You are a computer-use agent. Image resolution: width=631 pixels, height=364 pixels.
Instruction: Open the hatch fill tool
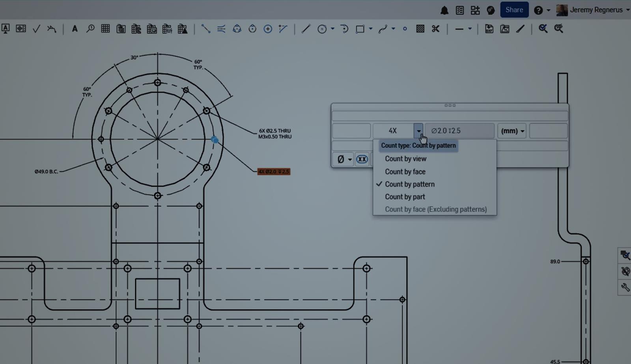420,28
